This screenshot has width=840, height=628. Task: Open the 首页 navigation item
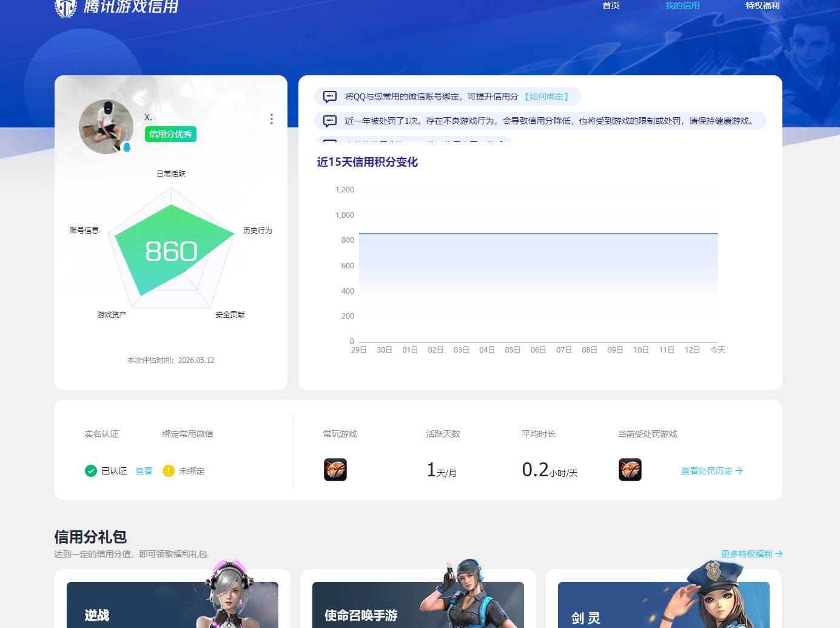click(611, 5)
